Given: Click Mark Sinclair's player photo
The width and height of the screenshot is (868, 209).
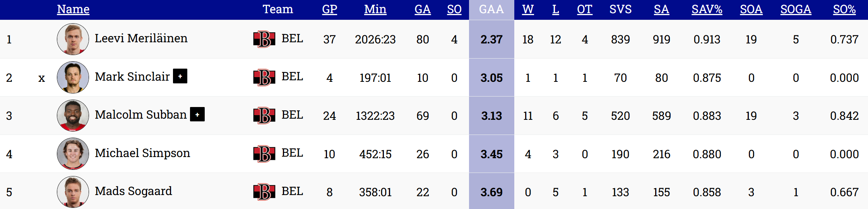Looking at the screenshot, I should (x=73, y=77).
